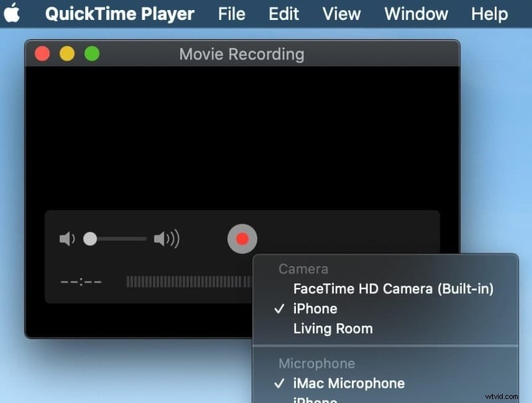Click QuickTime Player in the menu bar
Viewport: 532px width, 403px height.
click(119, 13)
